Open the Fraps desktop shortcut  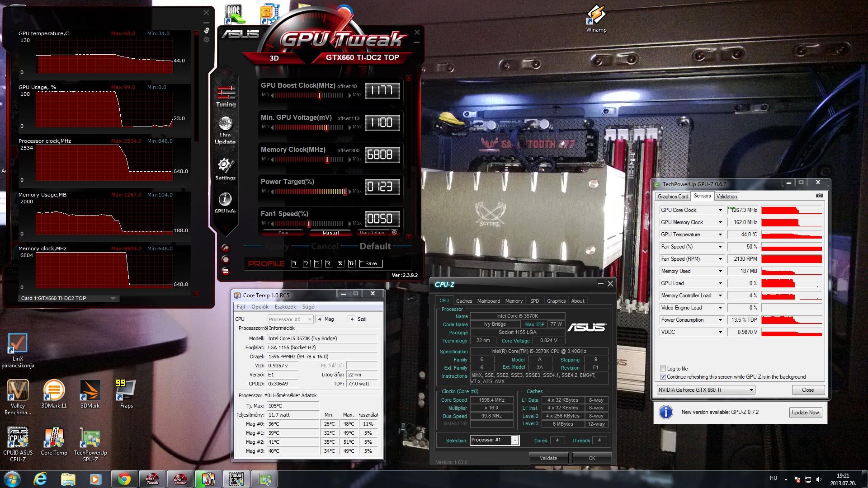click(126, 394)
